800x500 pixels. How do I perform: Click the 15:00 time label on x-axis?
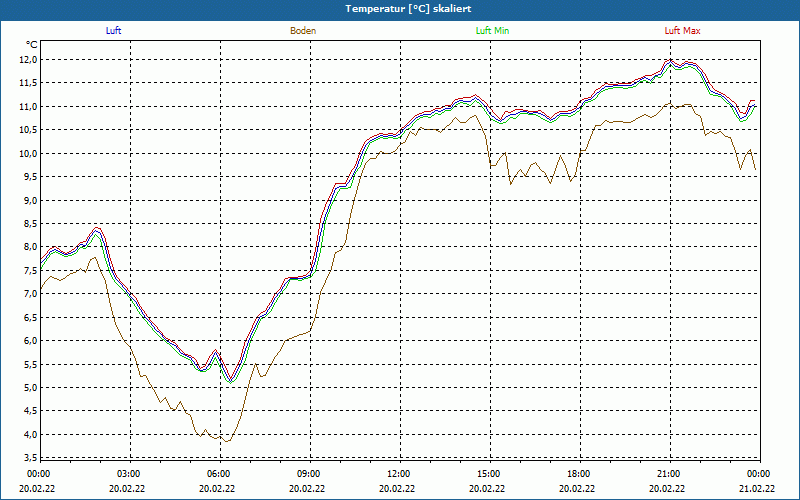(x=489, y=474)
